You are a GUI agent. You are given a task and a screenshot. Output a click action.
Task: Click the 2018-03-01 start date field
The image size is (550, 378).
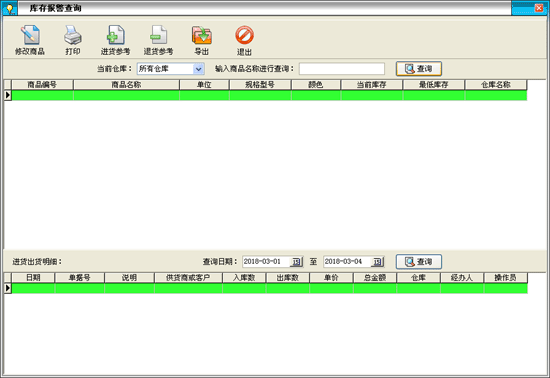267,262
